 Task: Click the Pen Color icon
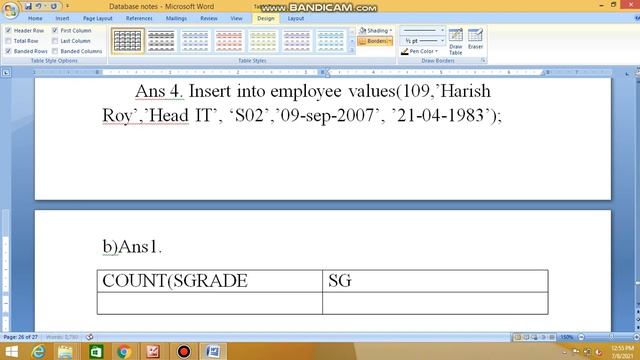pyautogui.click(x=404, y=51)
